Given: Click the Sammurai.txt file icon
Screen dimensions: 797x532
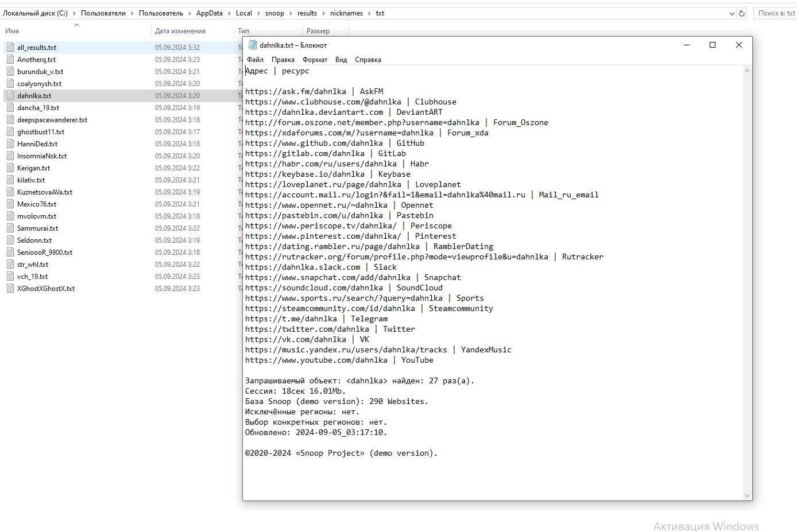Looking at the screenshot, I should tap(10, 228).
